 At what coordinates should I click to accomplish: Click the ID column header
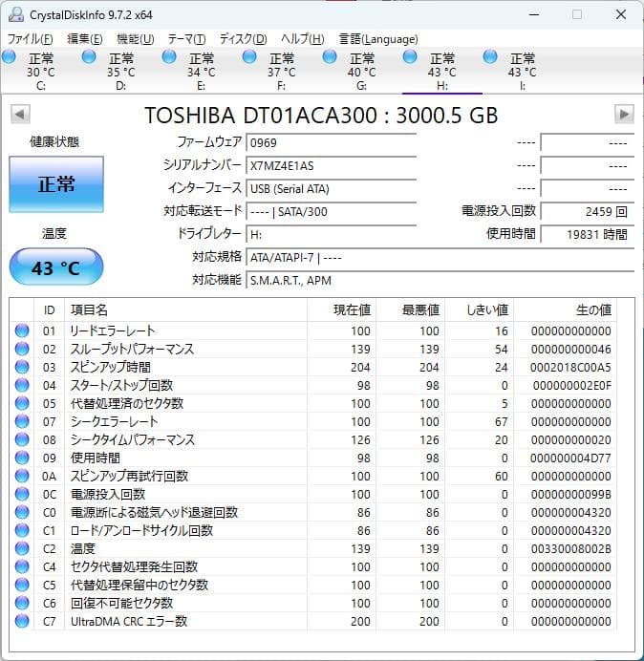[49, 310]
